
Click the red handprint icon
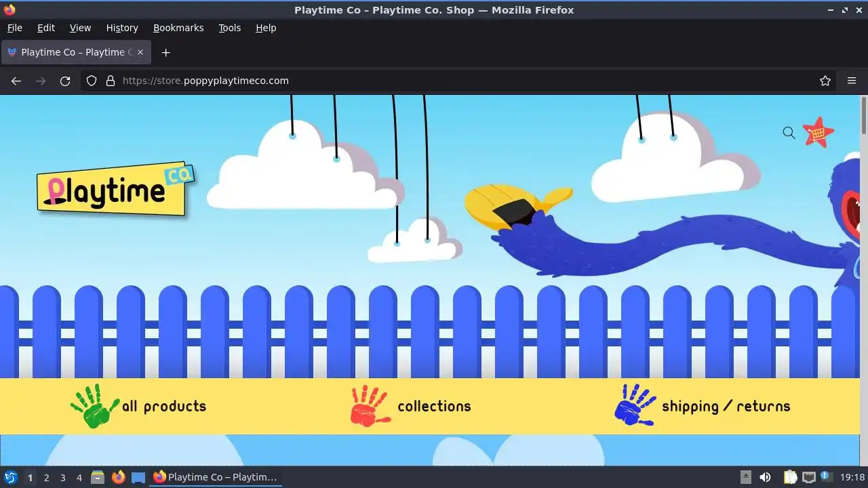point(370,405)
